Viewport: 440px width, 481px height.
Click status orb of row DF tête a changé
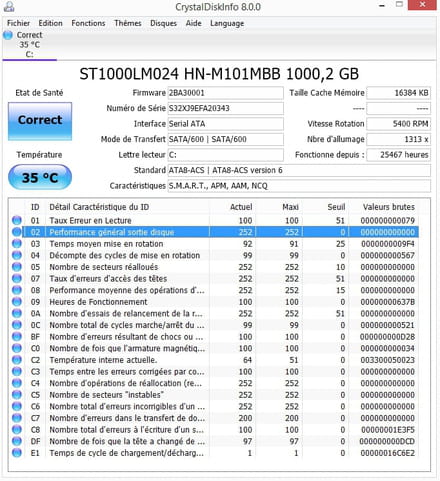tap(17, 441)
